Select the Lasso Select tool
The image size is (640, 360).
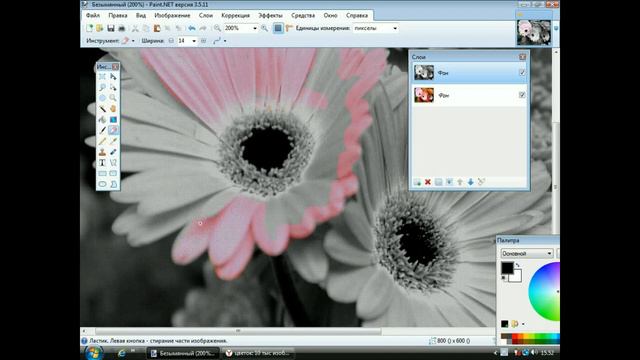coord(102,87)
